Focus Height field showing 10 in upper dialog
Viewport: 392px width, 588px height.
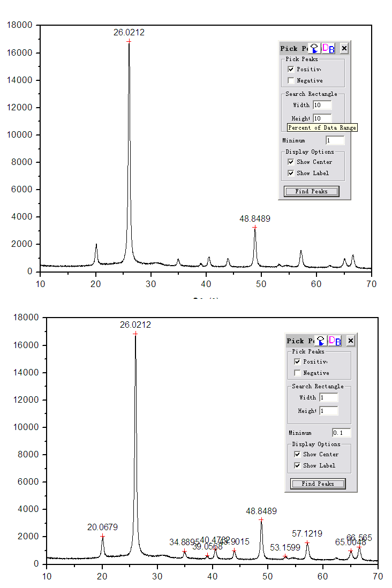point(322,118)
